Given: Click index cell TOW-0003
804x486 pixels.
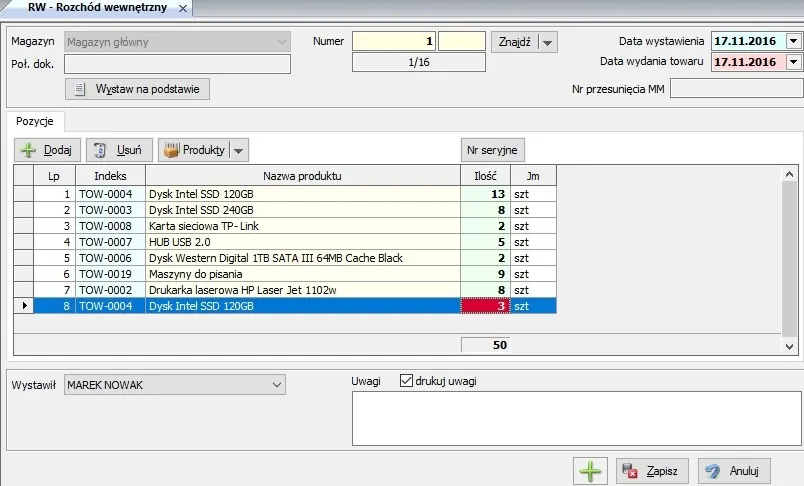Looking at the screenshot, I should (x=110, y=210).
